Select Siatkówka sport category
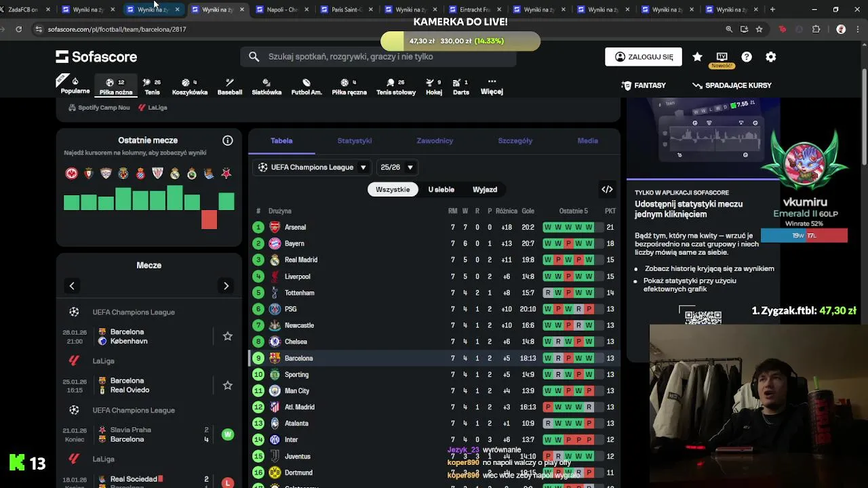868x488 pixels. pyautogui.click(x=267, y=87)
